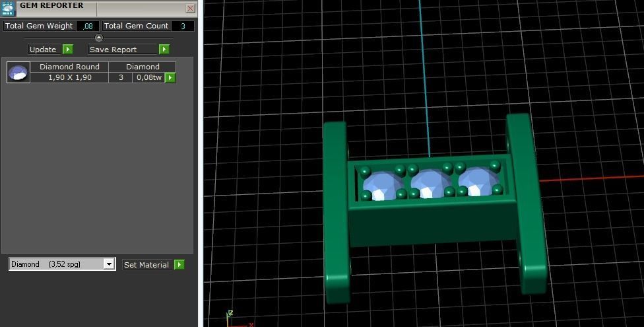Close the Gem Reporter panel
The height and width of the screenshot is (327, 644).
[190, 8]
